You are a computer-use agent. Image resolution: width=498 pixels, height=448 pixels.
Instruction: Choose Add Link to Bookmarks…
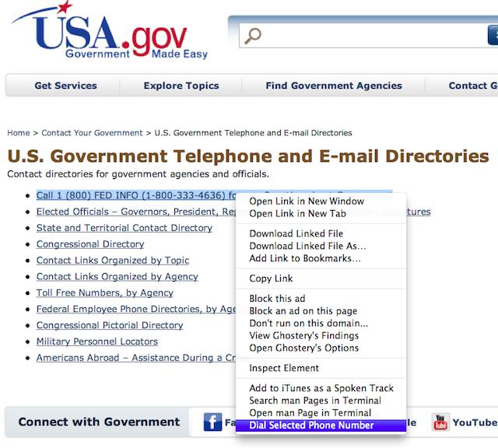coord(321,258)
